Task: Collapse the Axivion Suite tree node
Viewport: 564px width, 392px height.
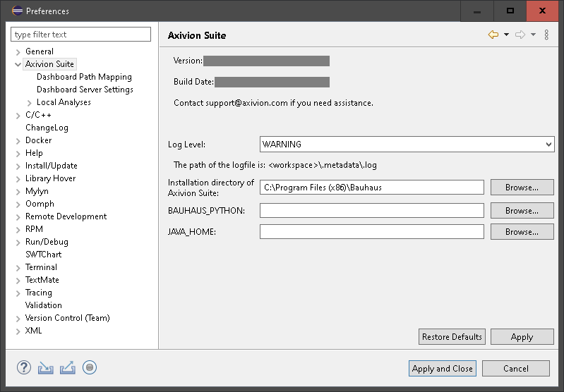Action: 18,65
